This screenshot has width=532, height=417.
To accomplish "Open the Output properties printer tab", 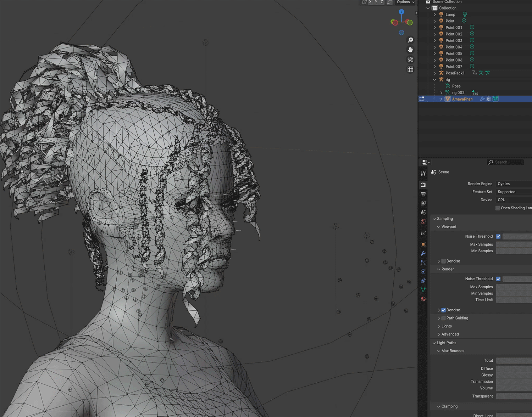I will click(423, 194).
